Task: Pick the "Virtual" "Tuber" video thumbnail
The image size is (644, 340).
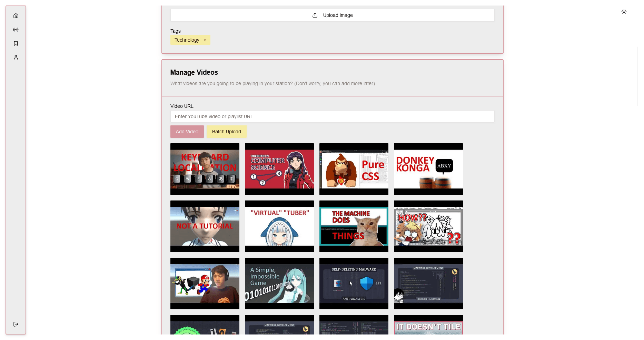Action: coord(279,226)
